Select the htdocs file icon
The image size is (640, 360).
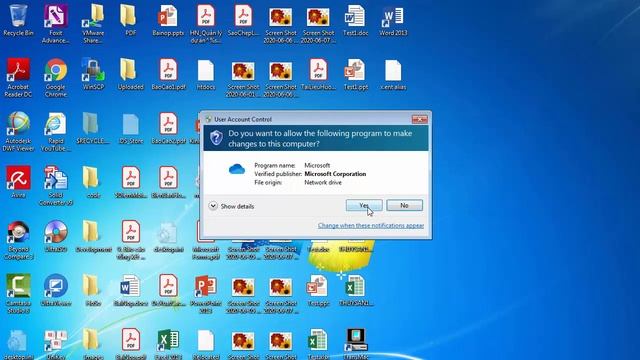(x=206, y=74)
